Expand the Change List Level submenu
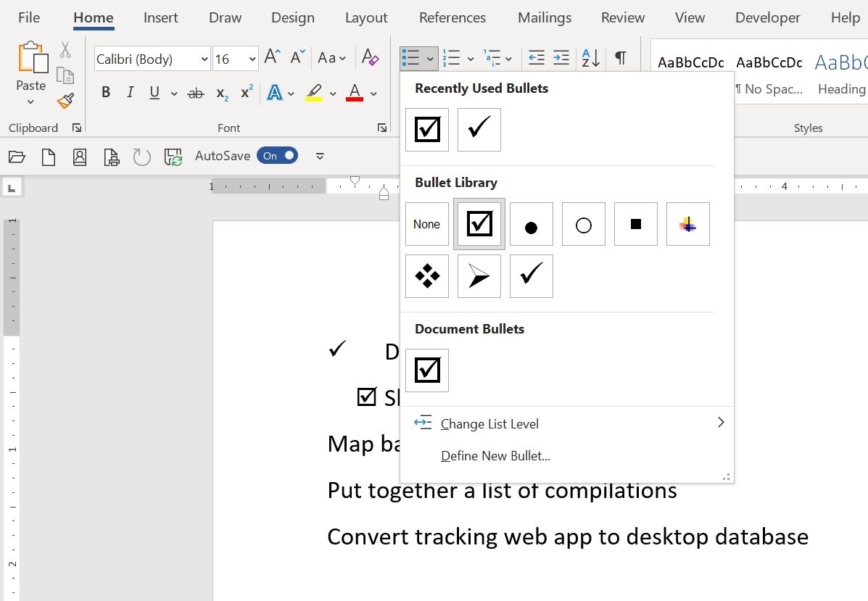 tap(490, 423)
